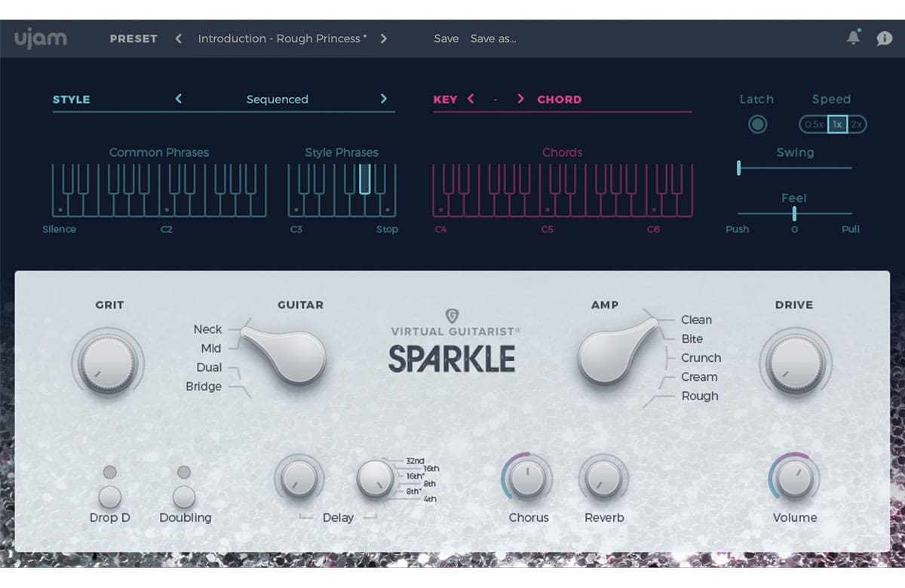Go to the next preset
The height and width of the screenshot is (588, 905).
coord(384,38)
